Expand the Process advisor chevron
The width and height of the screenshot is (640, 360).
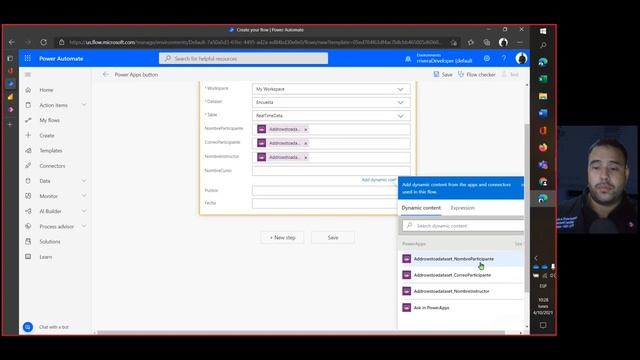coord(84,226)
